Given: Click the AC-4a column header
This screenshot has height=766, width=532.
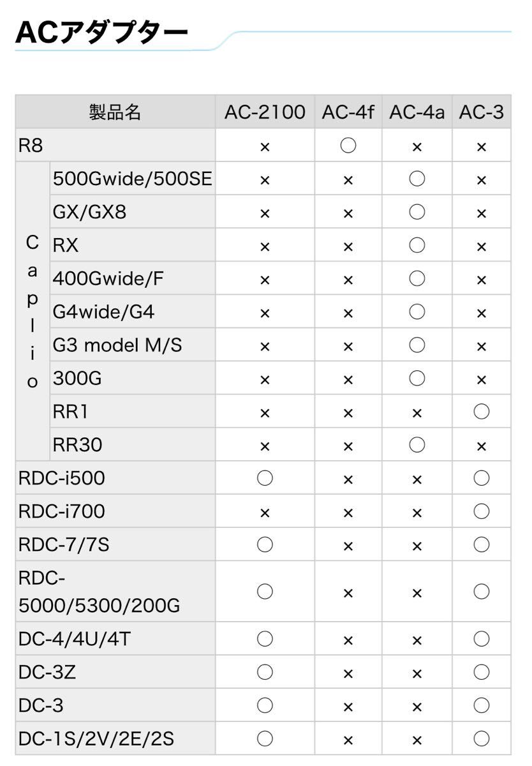Looking at the screenshot, I should tap(417, 112).
